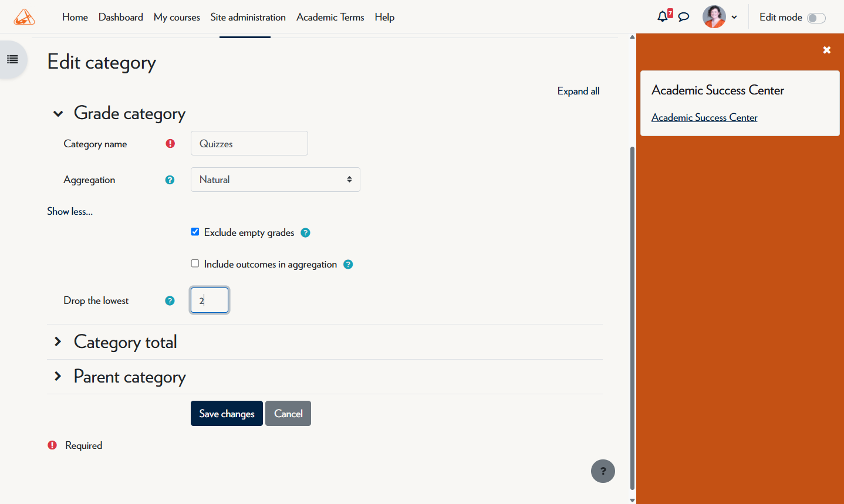The width and height of the screenshot is (844, 504).
Task: Click the Cancel button
Action: 288,414
